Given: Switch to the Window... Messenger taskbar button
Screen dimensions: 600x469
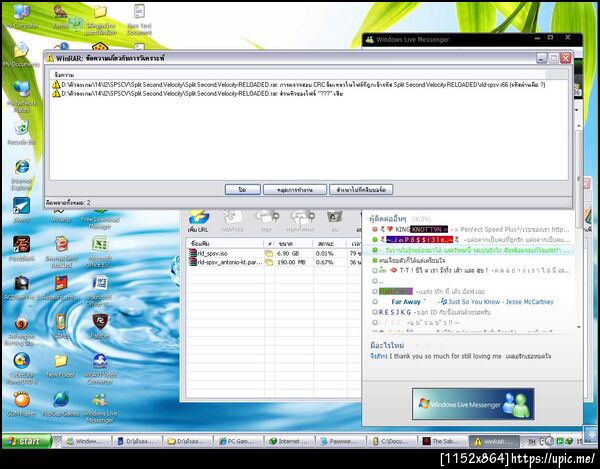Looking at the screenshot, I should click(86, 441).
